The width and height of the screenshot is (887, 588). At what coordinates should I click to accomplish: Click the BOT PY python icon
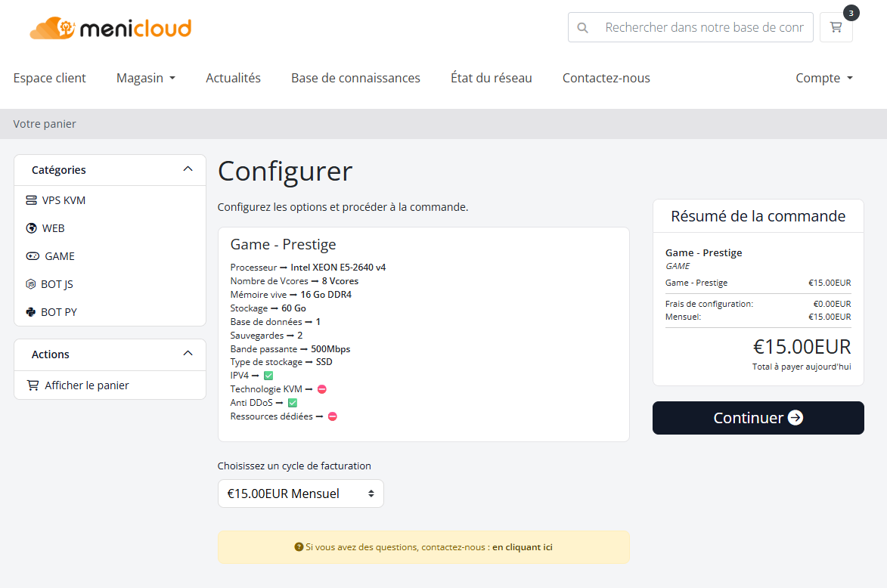click(x=31, y=312)
